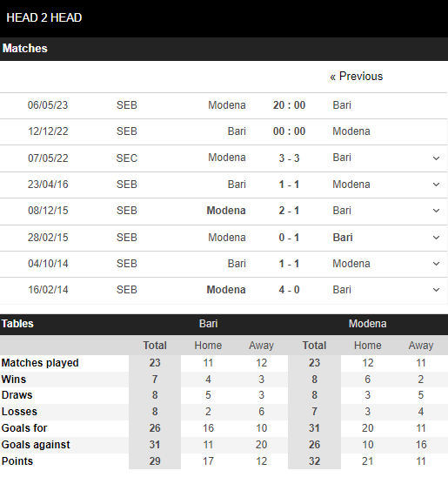Open the 00:00 fixture on 12/12/22
Viewport: 448px width, 484px height.
[289, 131]
